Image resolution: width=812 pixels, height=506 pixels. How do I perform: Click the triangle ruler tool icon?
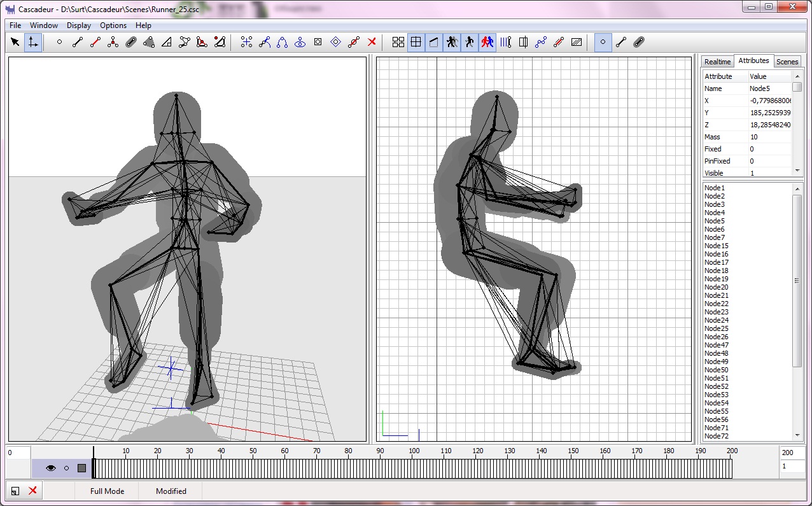click(167, 42)
